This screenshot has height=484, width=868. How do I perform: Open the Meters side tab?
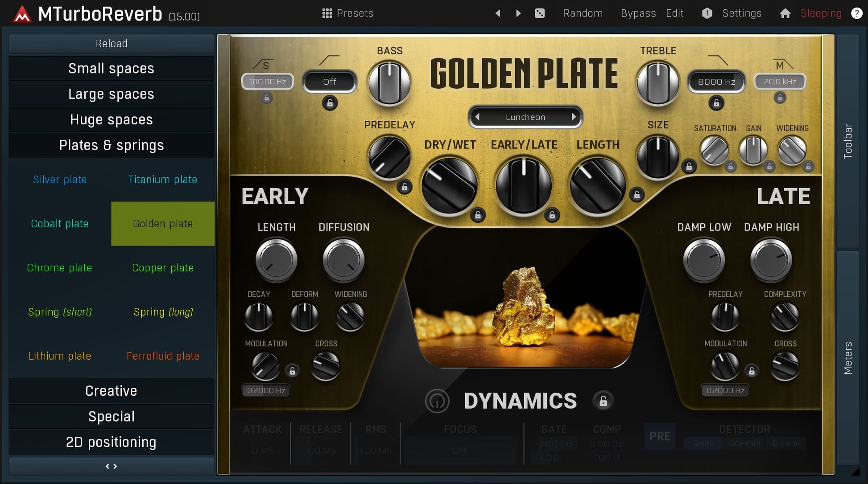(848, 358)
